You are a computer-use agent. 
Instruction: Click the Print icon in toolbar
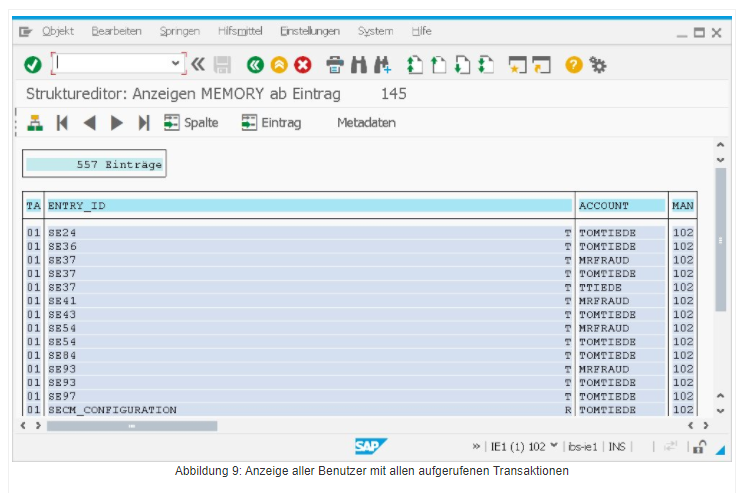tap(335, 65)
